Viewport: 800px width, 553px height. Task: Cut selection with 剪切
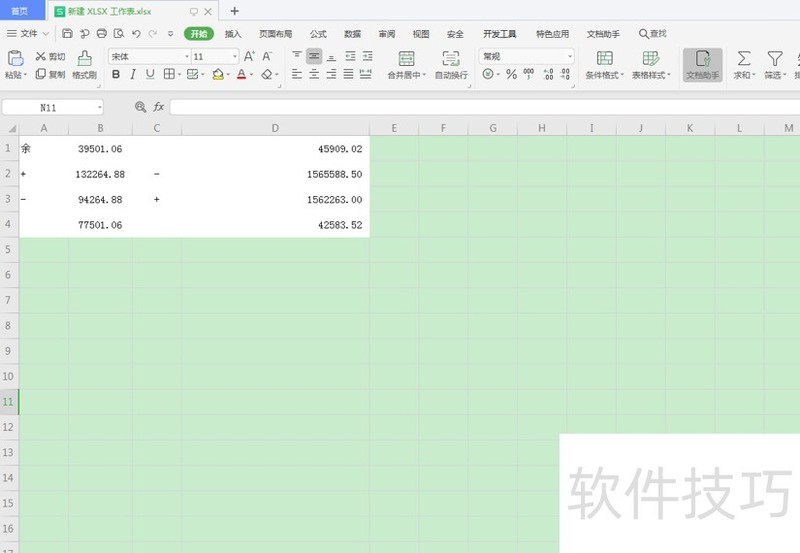coord(51,56)
